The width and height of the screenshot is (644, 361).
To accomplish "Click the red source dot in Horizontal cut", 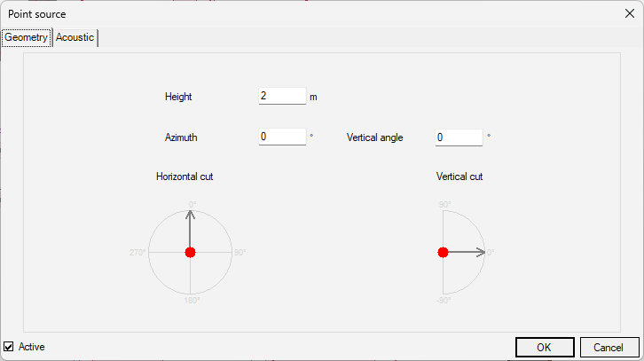I will point(190,252).
